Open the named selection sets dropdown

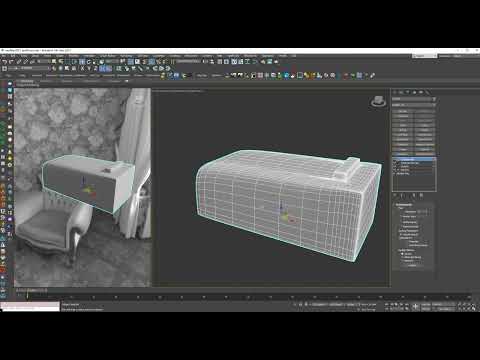188,62
